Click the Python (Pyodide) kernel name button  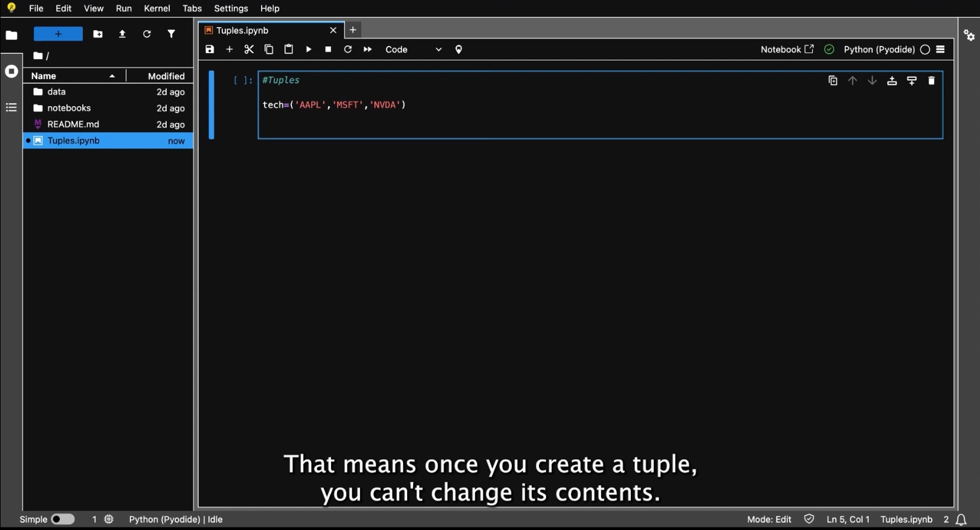[878, 49]
